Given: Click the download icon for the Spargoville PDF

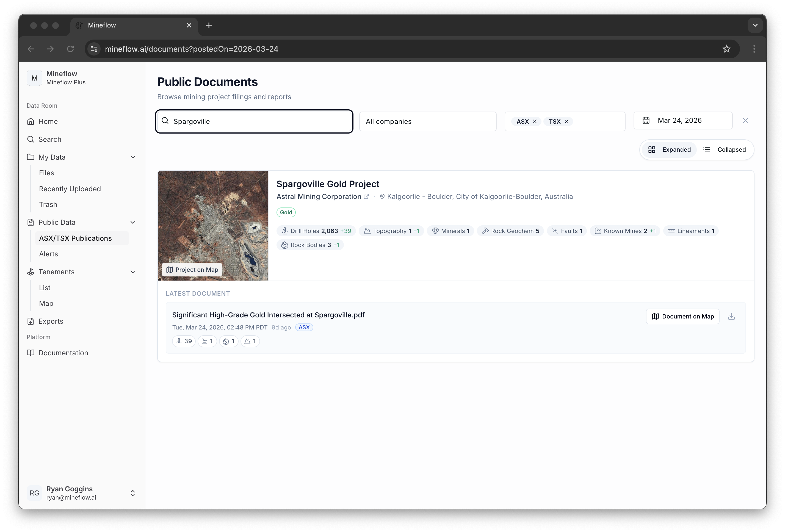Looking at the screenshot, I should [731, 317].
